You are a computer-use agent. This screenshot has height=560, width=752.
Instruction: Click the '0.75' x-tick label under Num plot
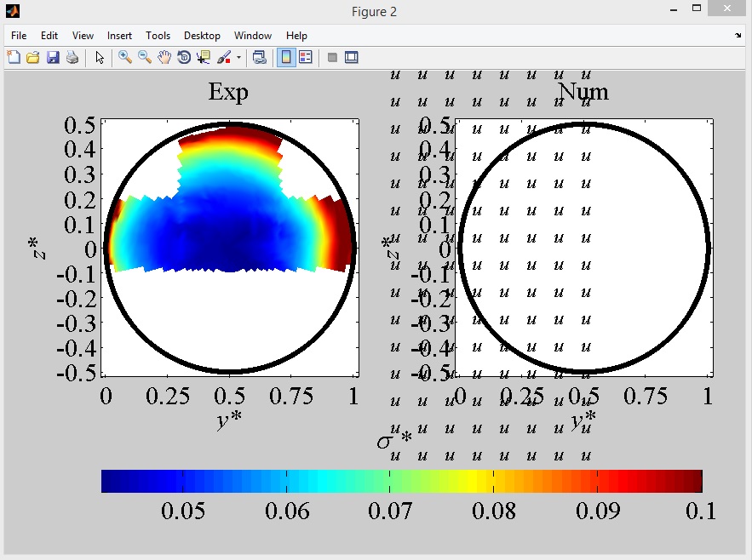click(x=645, y=397)
